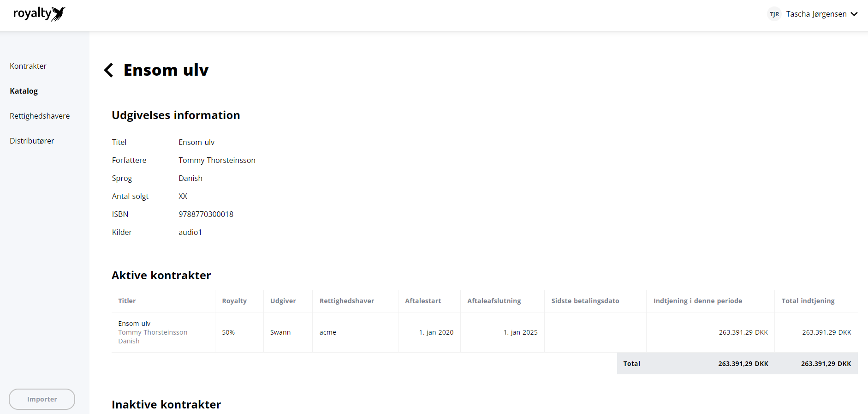
Task: Click the Aftaleafslutning column header
Action: tap(494, 301)
